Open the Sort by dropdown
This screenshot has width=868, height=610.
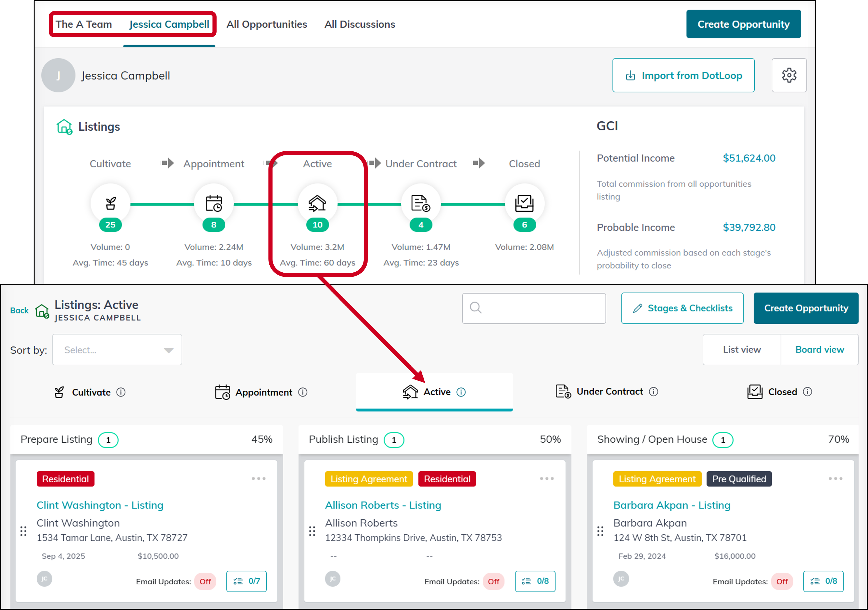(117, 350)
